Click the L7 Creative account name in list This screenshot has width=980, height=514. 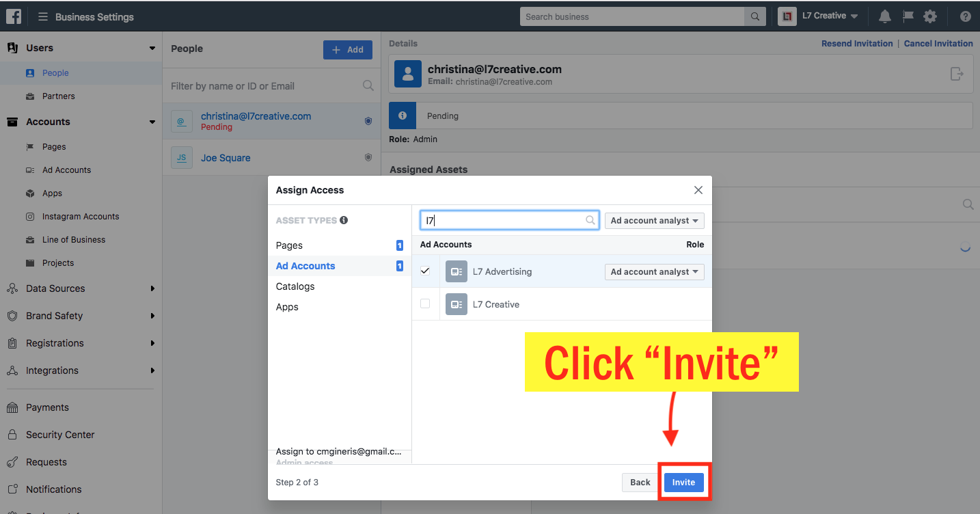point(496,304)
